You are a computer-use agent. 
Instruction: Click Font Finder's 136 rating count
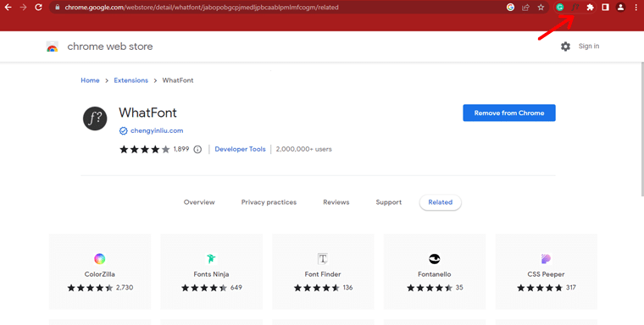point(348,288)
